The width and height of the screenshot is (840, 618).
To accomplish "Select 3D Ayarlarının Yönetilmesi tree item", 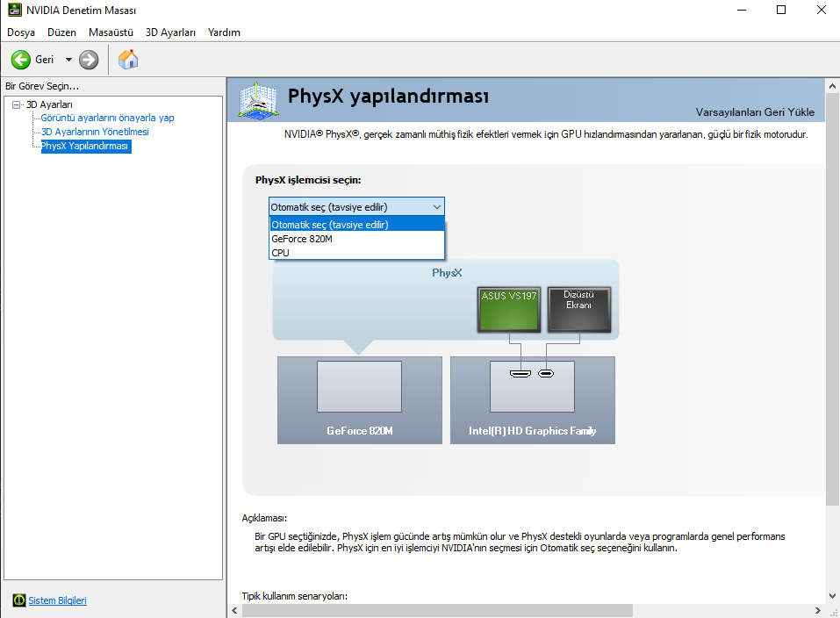I will point(95,132).
